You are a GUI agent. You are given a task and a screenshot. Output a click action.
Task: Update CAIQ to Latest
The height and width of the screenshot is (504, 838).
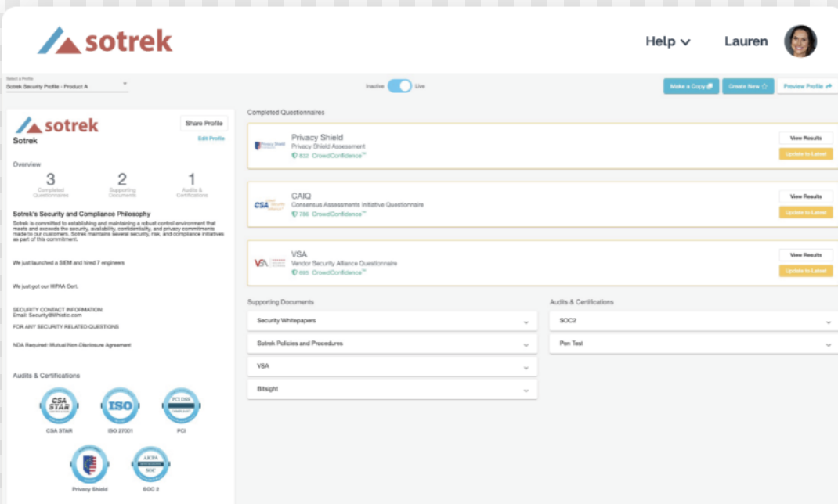(x=805, y=213)
